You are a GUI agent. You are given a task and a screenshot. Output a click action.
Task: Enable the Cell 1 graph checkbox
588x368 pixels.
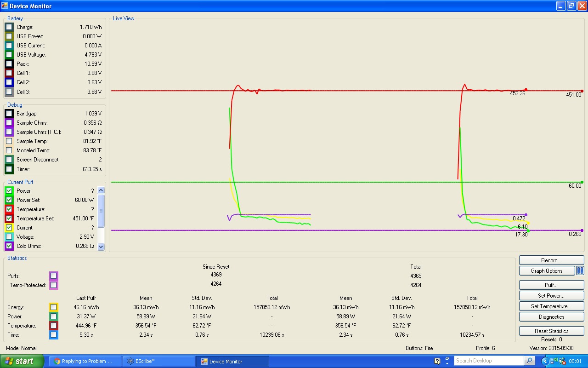point(9,73)
